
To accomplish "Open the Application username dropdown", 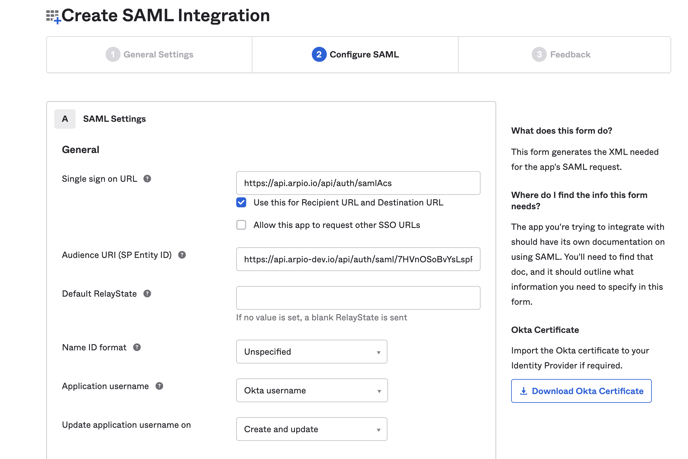I will pos(312,390).
